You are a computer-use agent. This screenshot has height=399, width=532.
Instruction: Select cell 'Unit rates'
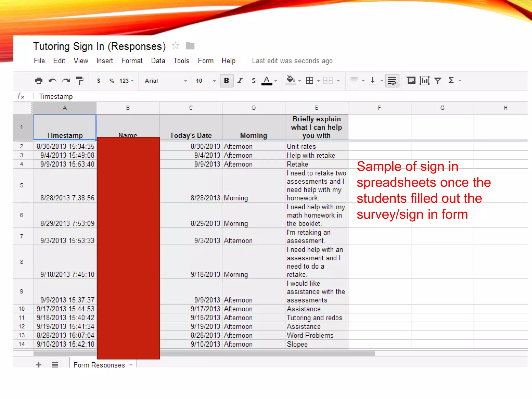click(x=316, y=147)
